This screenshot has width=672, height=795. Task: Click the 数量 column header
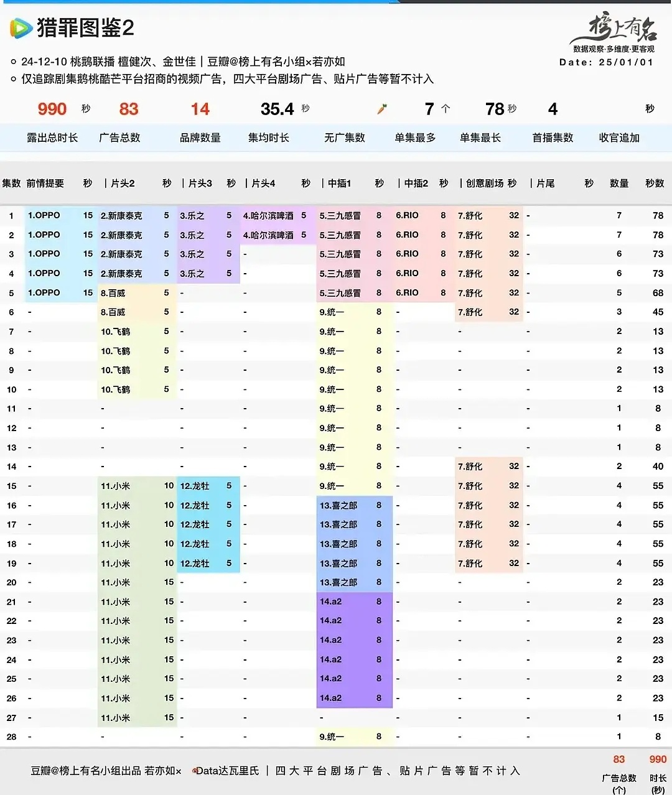pos(619,183)
